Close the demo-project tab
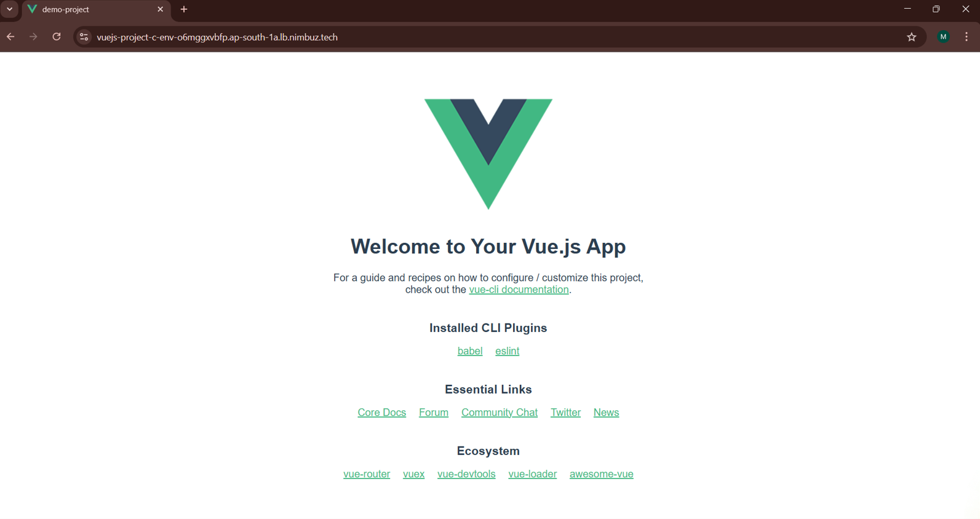 161,9
